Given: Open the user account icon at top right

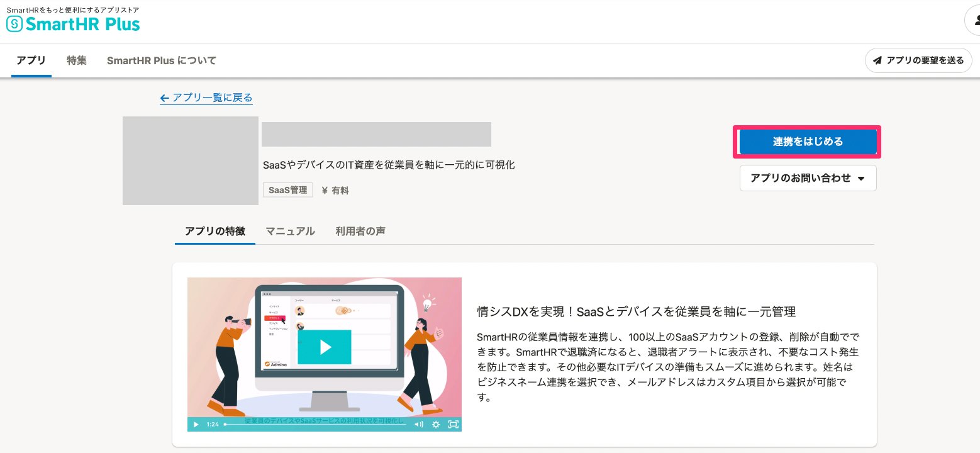Looking at the screenshot, I should pyautogui.click(x=973, y=20).
